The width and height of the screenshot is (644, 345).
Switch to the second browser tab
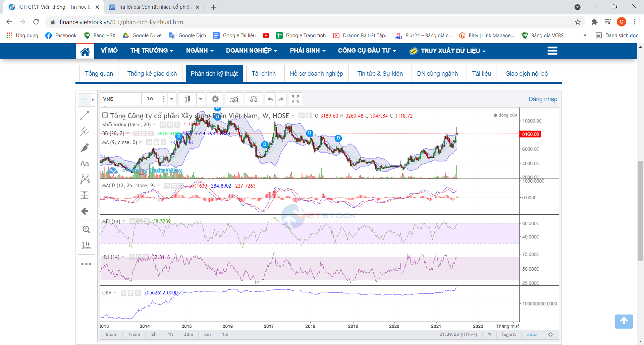[x=154, y=7]
